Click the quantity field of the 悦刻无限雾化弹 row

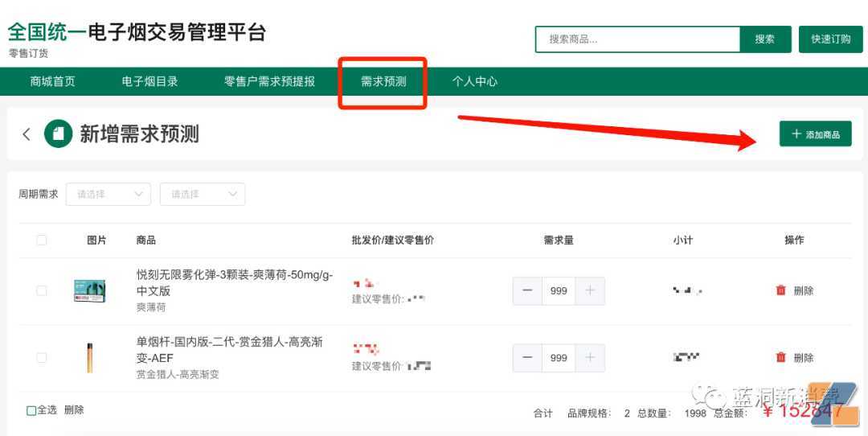(559, 291)
